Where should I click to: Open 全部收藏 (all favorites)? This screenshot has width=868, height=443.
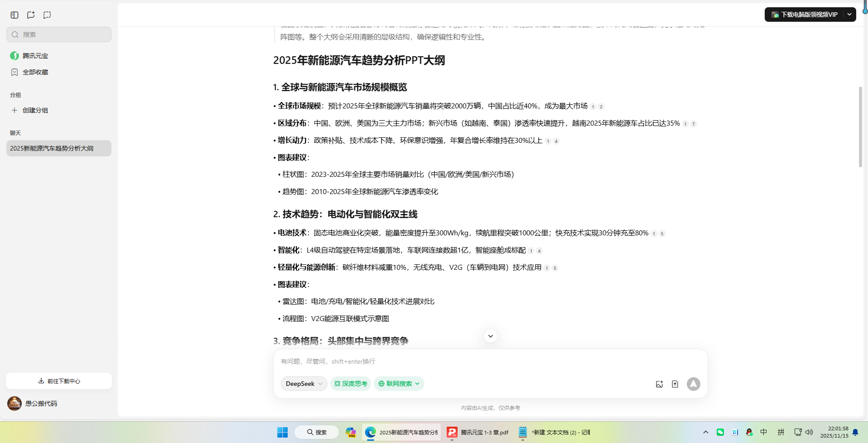point(34,72)
